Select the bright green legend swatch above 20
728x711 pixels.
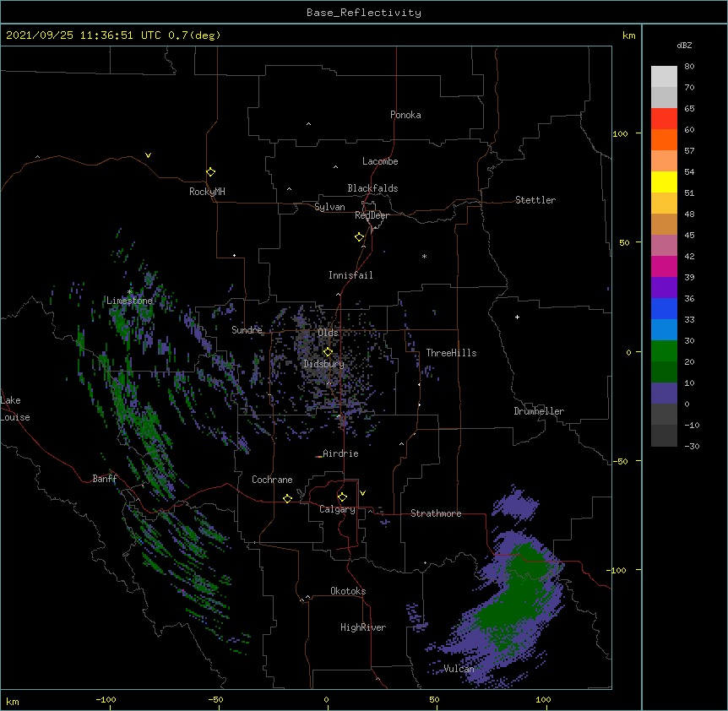point(664,351)
